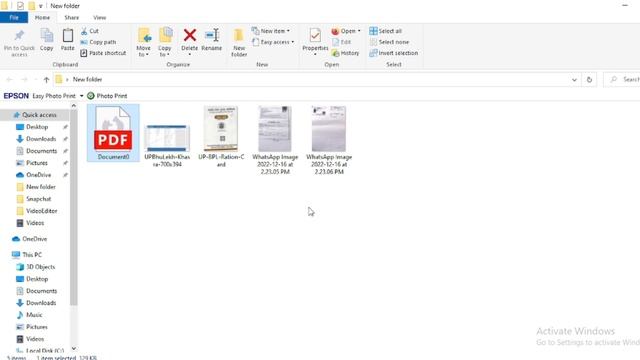
Task: Open Desktop under This PC
Action: pos(37,279)
